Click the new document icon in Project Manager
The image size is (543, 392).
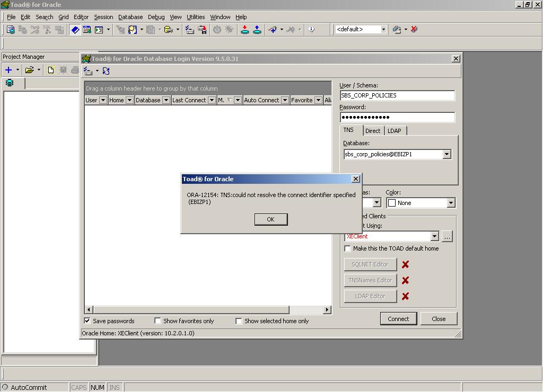(x=51, y=70)
